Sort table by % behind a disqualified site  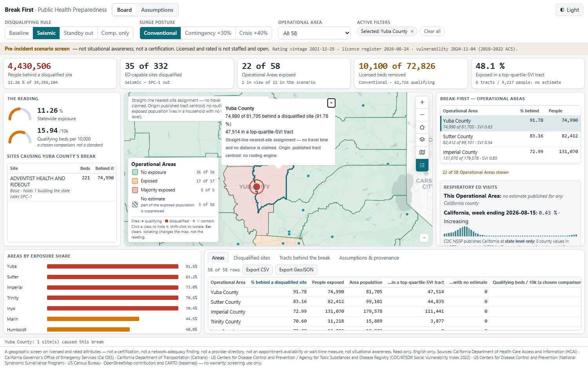point(279,282)
